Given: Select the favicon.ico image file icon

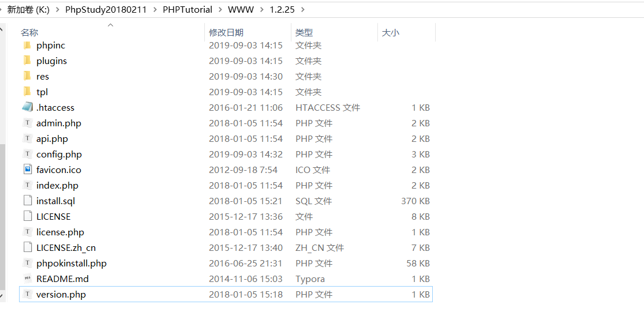Looking at the screenshot, I should coord(27,170).
